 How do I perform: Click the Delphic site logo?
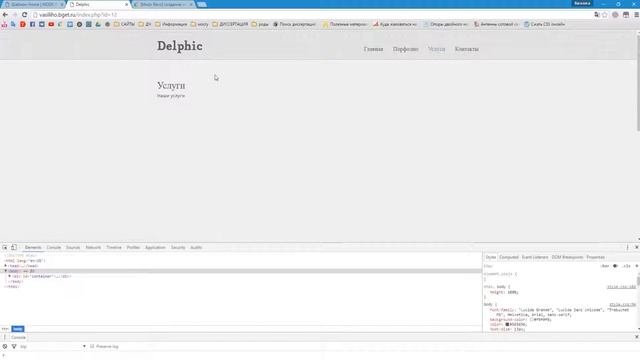pos(180,46)
